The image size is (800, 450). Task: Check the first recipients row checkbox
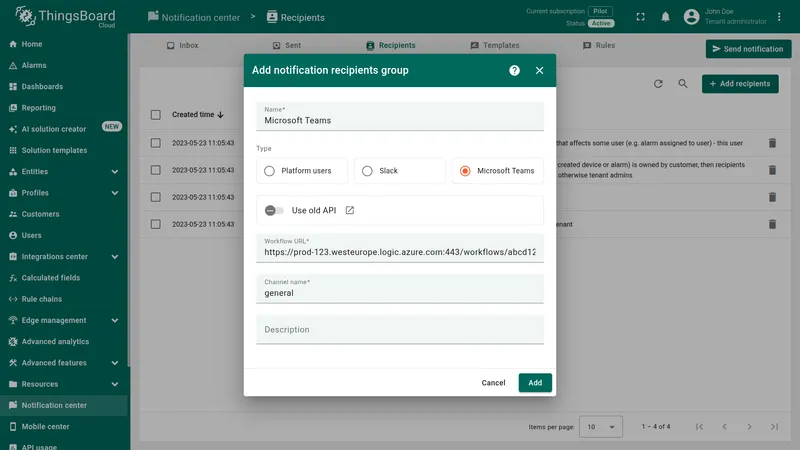pos(156,143)
